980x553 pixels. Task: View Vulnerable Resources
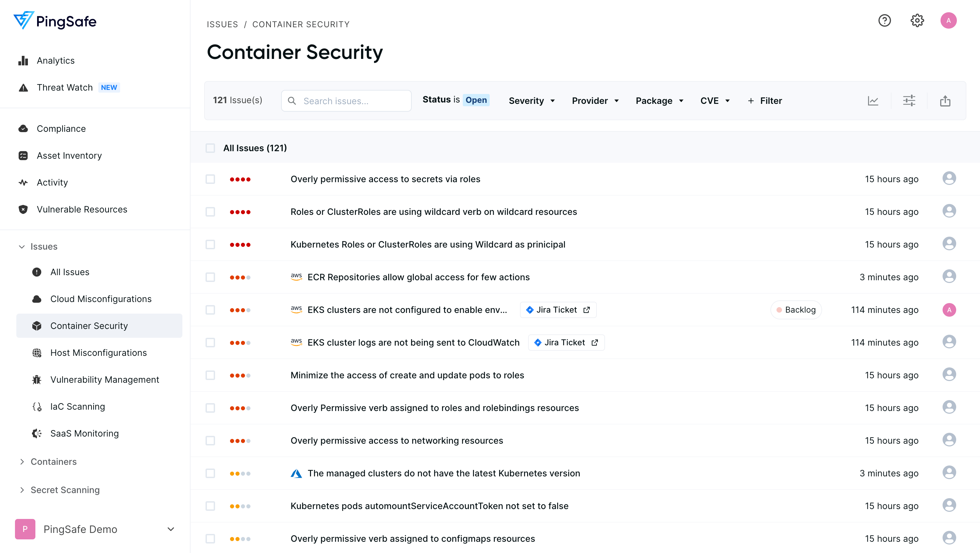pyautogui.click(x=82, y=209)
